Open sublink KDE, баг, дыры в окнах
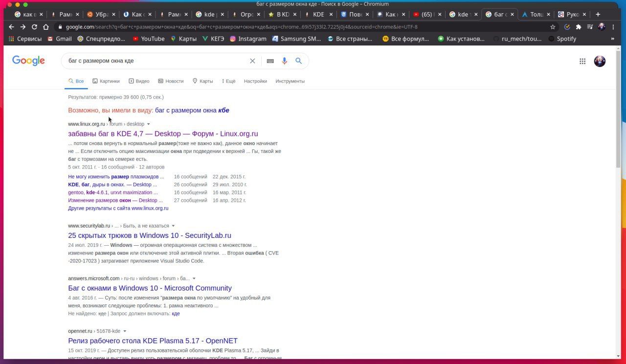Viewport: 626px width, 364px height. (x=112, y=185)
